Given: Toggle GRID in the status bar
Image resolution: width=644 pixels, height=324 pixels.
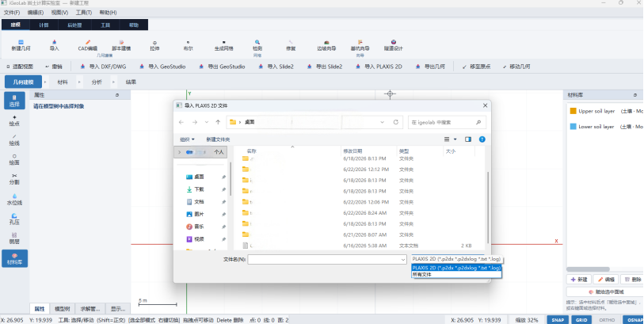Looking at the screenshot, I should pyautogui.click(x=581, y=320).
